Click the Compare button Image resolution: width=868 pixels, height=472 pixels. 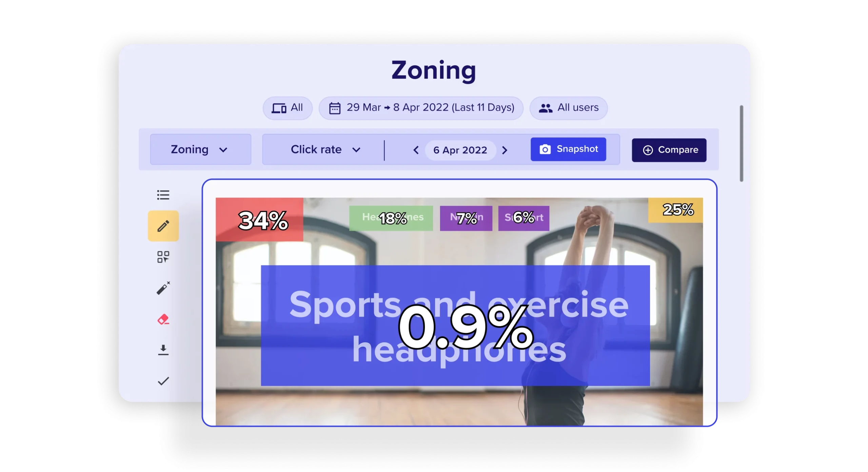[669, 149]
